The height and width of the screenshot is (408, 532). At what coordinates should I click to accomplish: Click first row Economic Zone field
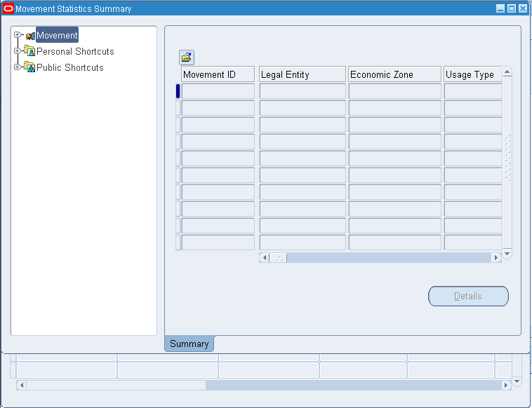[395, 91]
